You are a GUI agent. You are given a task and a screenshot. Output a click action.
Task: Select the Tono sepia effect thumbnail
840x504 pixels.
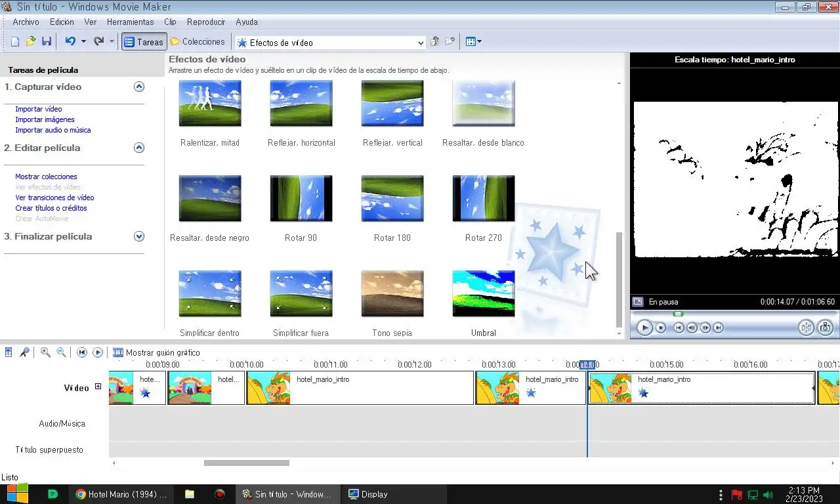392,293
